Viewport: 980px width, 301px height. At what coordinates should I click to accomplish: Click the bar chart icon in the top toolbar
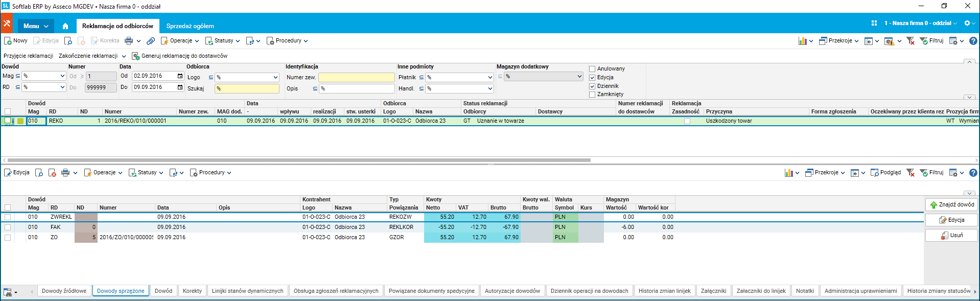[x=803, y=41]
